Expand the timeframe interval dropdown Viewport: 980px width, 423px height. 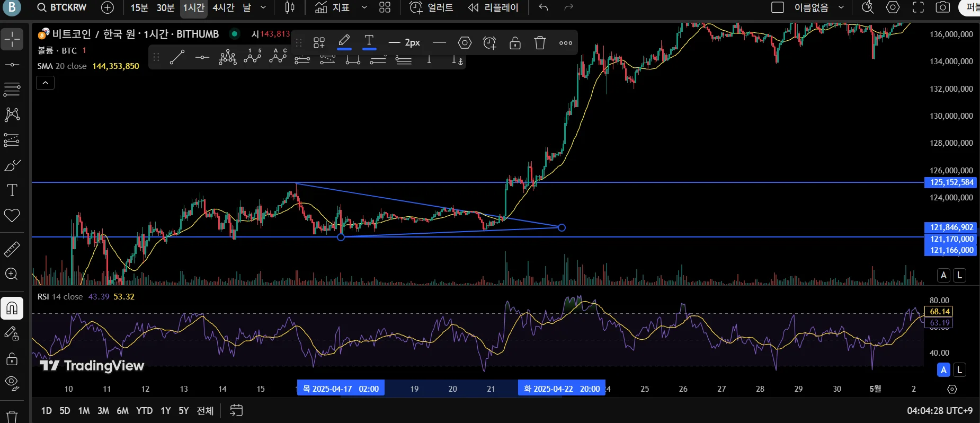(263, 7)
